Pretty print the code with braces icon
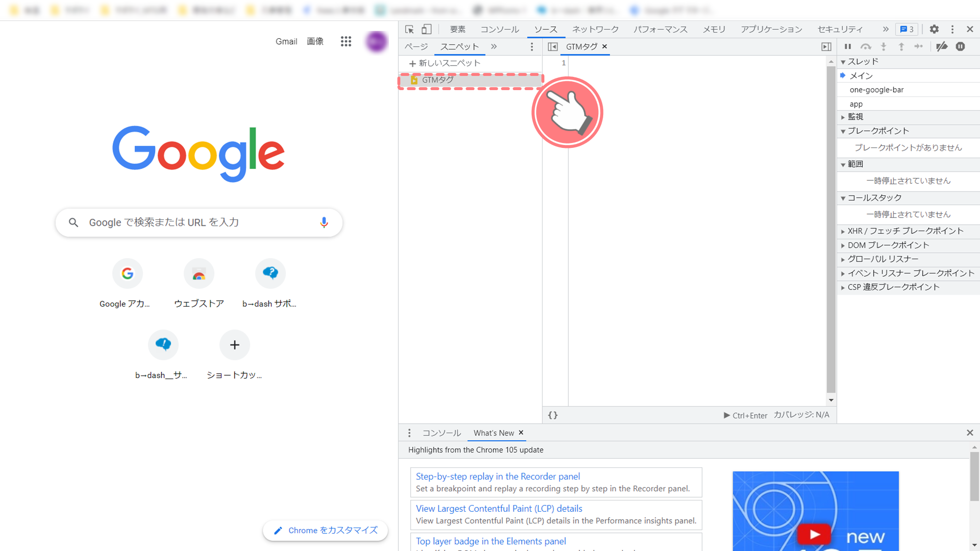 pos(553,415)
